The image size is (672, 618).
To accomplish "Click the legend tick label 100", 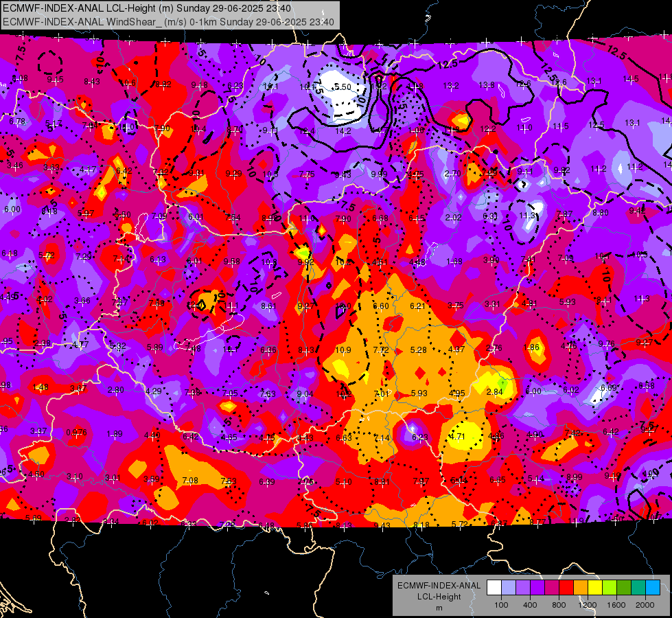I will coord(501,605).
